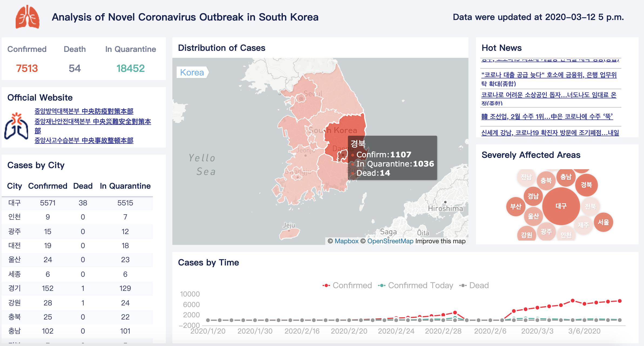Click the 인천 row in city table
This screenshot has height=346, width=644.
tap(77, 217)
